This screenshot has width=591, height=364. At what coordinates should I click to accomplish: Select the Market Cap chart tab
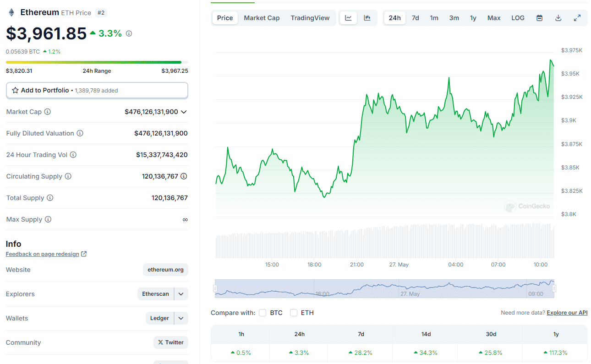click(x=262, y=18)
